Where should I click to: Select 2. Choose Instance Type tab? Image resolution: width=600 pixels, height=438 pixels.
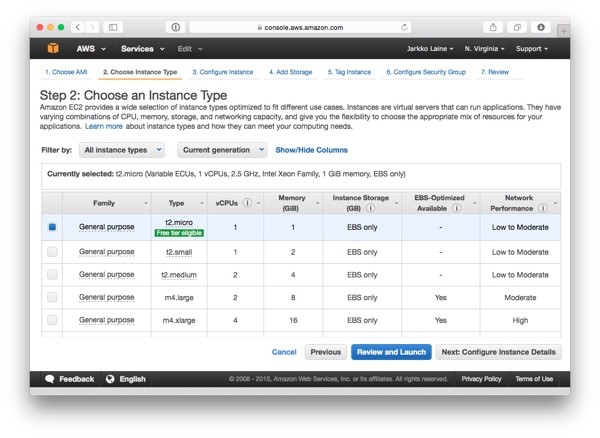pyautogui.click(x=140, y=72)
